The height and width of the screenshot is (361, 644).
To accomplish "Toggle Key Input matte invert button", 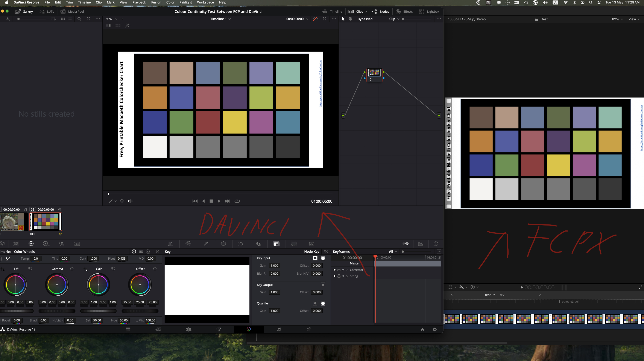I will [315, 258].
